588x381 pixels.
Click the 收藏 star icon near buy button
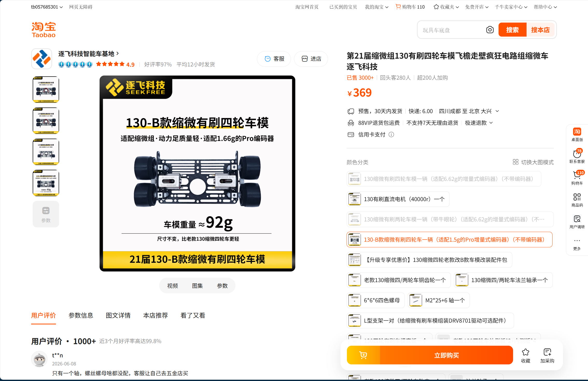click(526, 355)
